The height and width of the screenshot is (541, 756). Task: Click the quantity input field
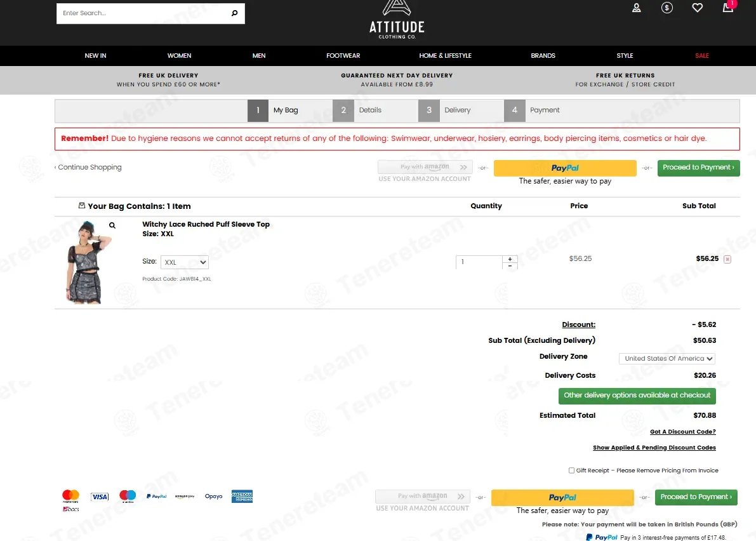479,262
